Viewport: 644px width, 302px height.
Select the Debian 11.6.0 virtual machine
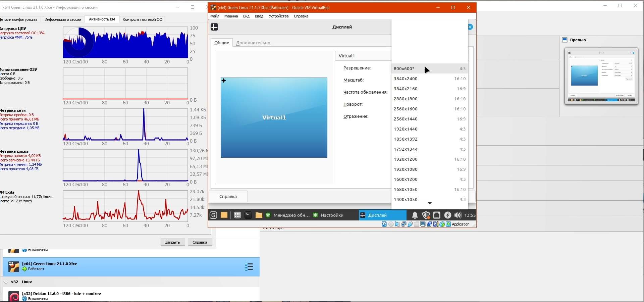click(61, 294)
